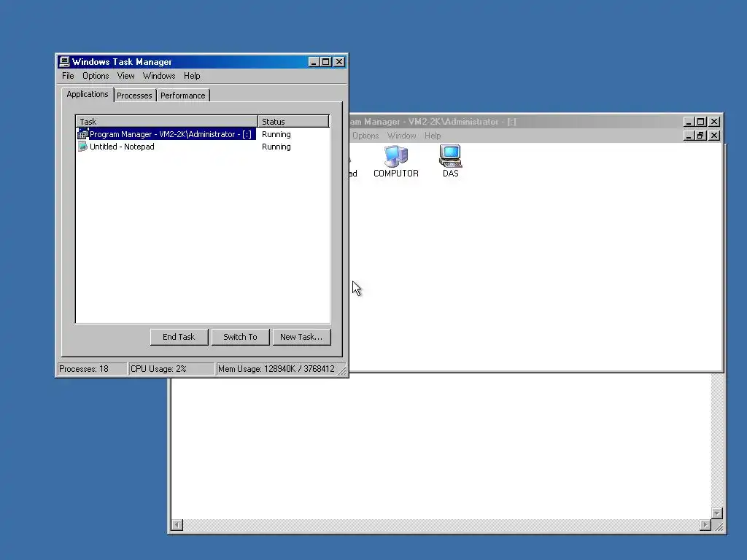Click the Notepad horizontal scrollbar track
This screenshot has width=747, height=560.
coord(441,525)
